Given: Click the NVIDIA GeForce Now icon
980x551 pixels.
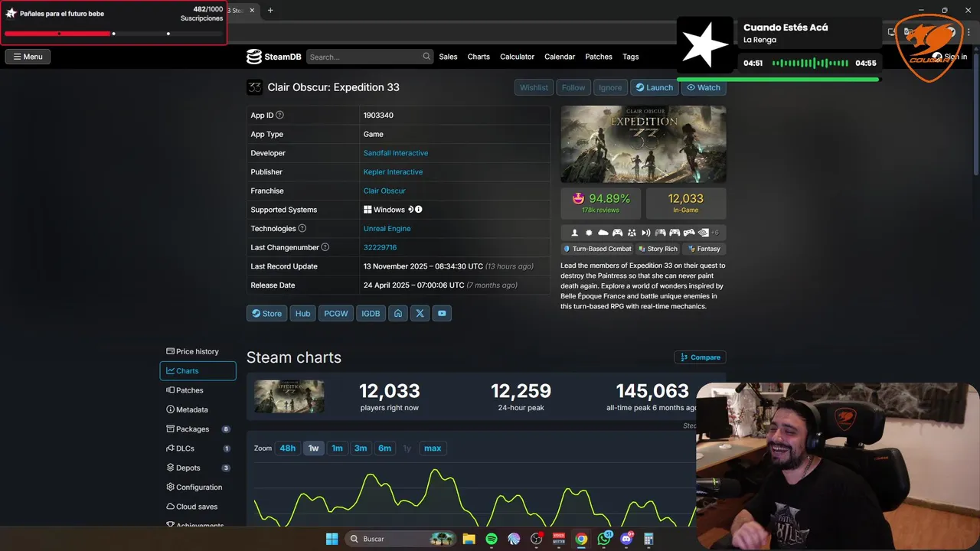Looking at the screenshot, I should tap(703, 233).
